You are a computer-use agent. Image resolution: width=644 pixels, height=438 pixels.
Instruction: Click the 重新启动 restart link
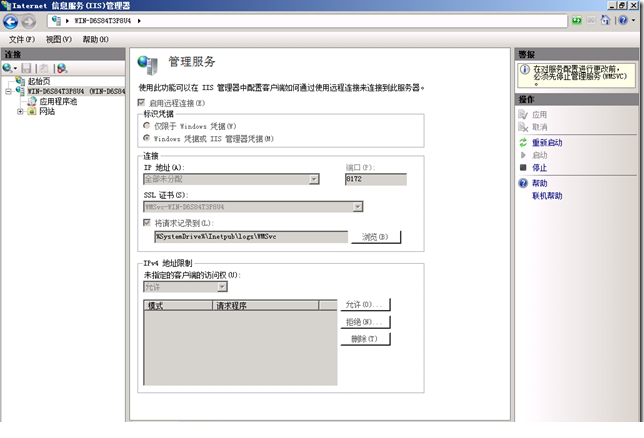(x=547, y=143)
